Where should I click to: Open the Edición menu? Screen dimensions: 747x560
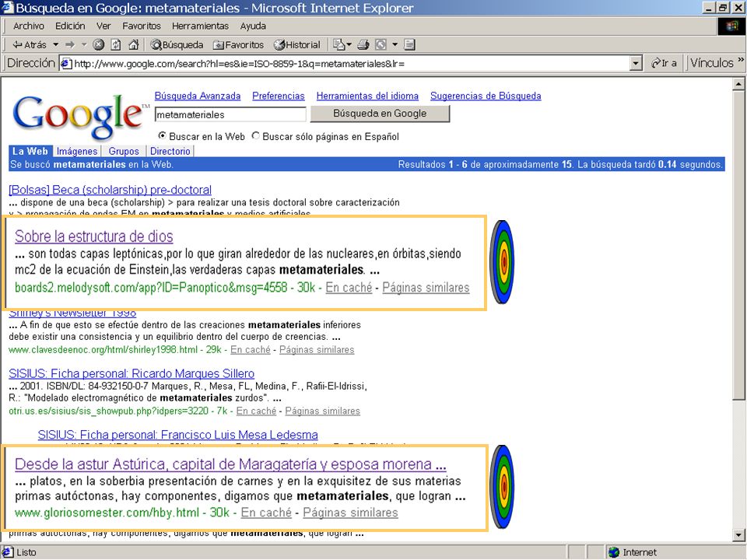click(70, 26)
